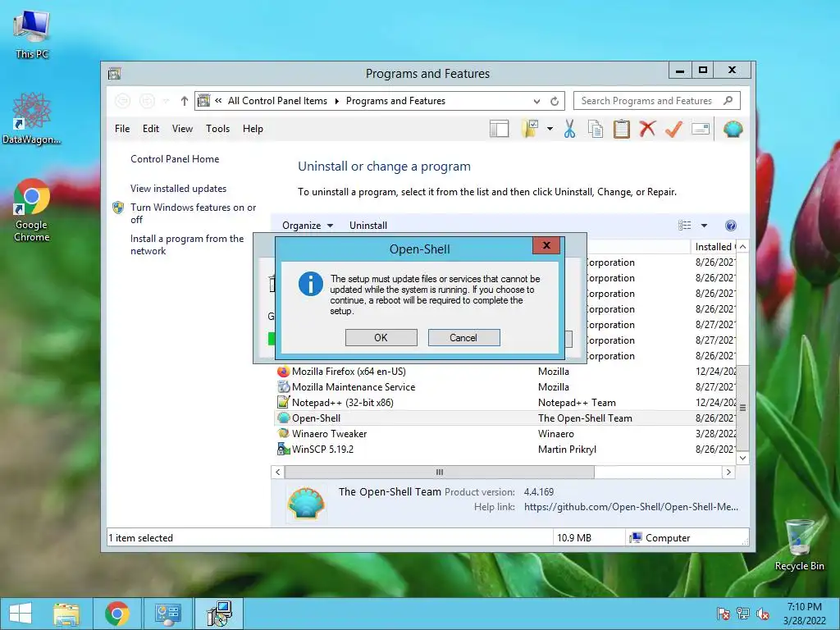Open the folder options toolbar icon

(530, 129)
